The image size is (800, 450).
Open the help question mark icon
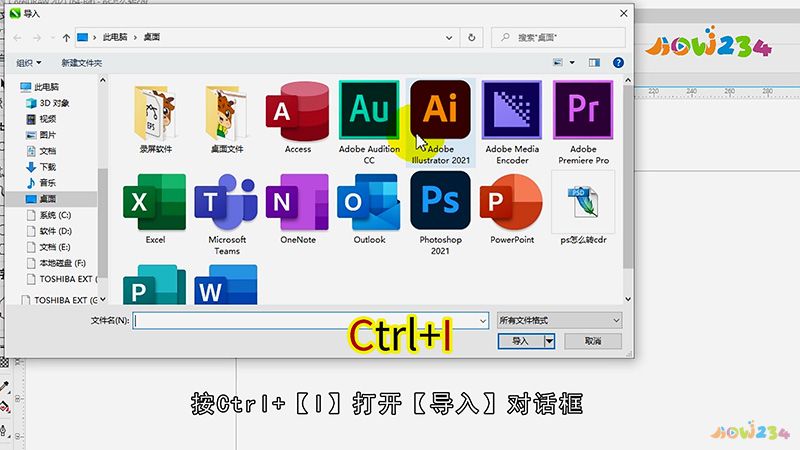(618, 62)
